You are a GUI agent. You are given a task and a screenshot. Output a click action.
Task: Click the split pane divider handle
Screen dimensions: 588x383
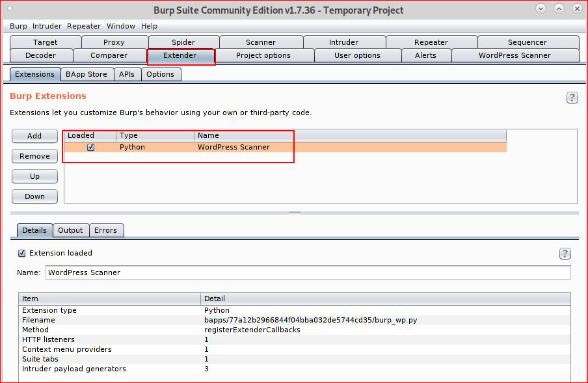295,213
